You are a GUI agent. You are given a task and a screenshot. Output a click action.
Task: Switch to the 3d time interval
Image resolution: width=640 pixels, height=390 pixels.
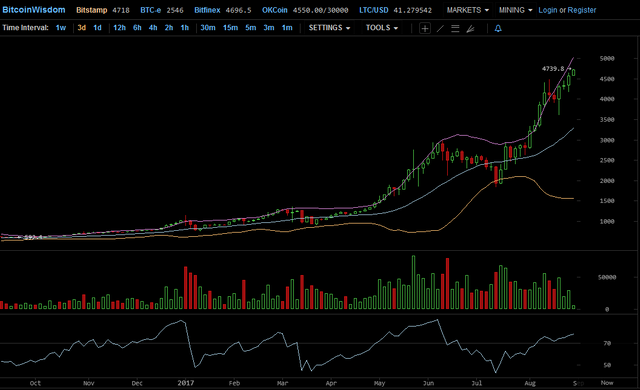[x=82, y=28]
